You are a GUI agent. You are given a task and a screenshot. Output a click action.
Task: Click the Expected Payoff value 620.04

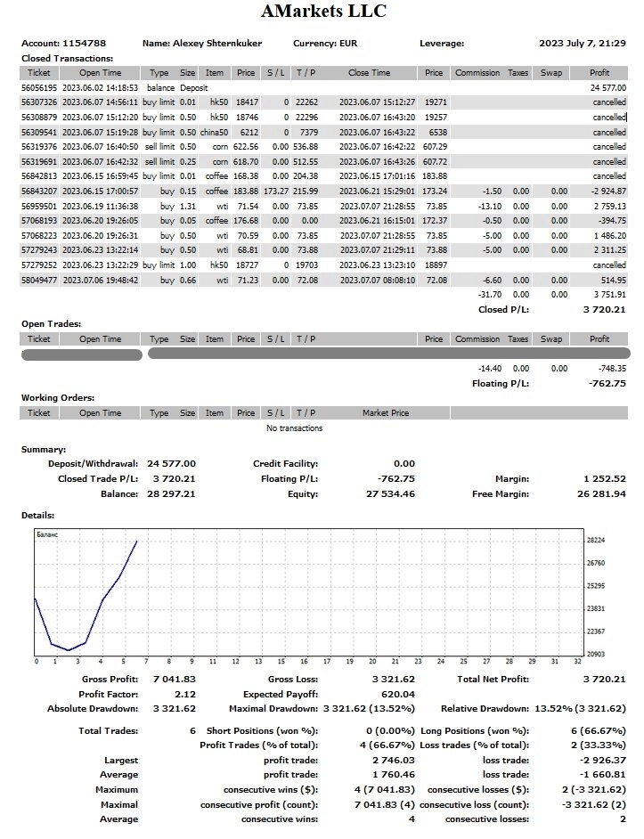(x=397, y=694)
